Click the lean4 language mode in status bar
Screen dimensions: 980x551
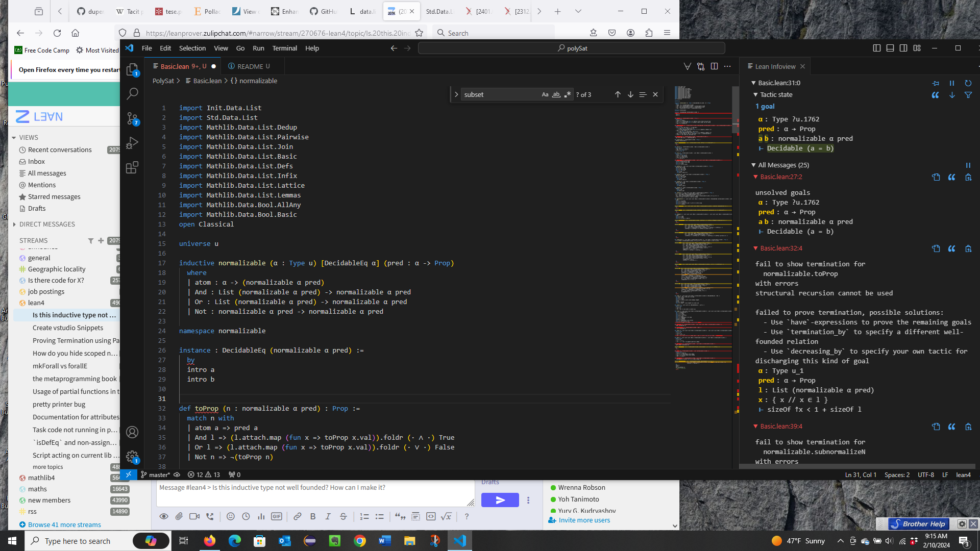[963, 475]
